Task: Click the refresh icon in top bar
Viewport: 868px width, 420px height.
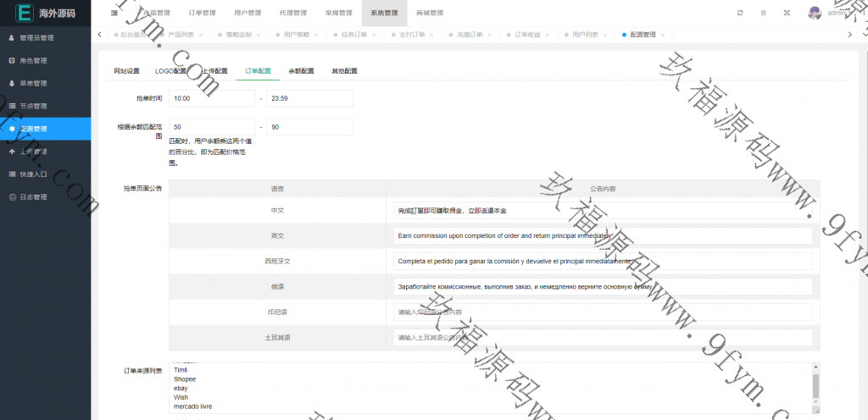Action: pyautogui.click(x=740, y=13)
